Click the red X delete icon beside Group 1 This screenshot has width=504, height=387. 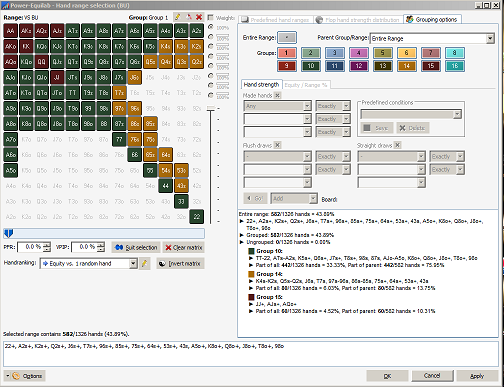(x=199, y=17)
